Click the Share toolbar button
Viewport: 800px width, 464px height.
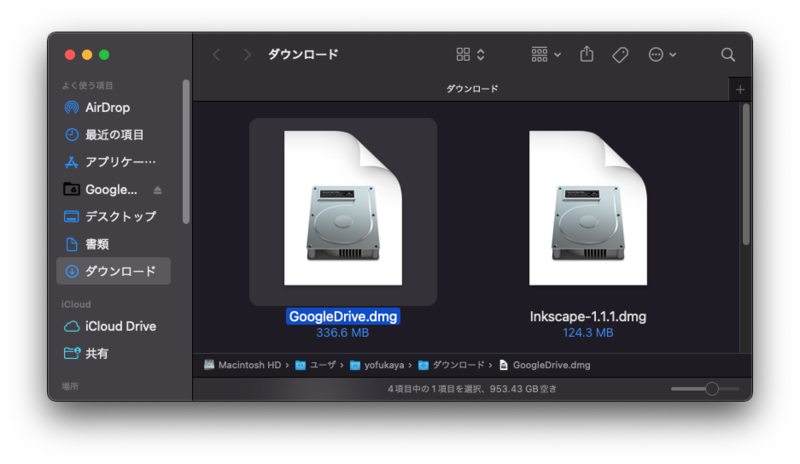pyautogui.click(x=587, y=54)
